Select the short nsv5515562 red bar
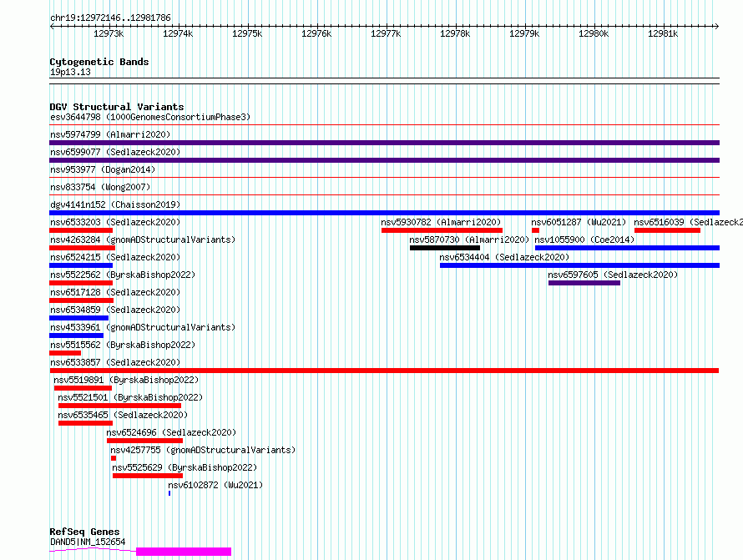 click(x=65, y=353)
